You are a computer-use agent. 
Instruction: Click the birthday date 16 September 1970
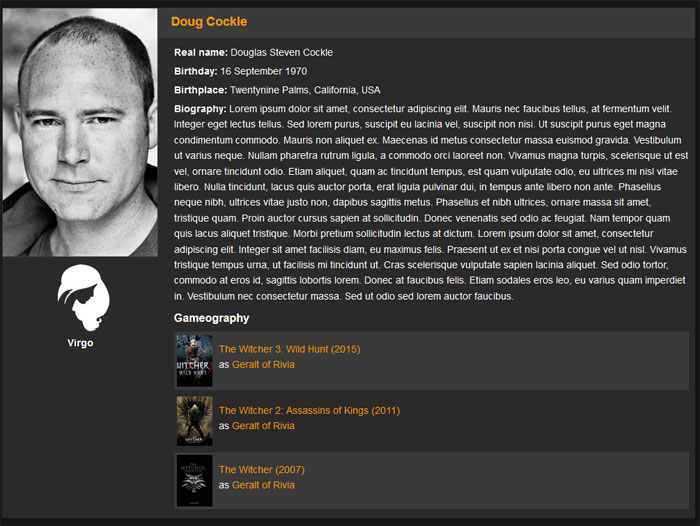point(264,71)
